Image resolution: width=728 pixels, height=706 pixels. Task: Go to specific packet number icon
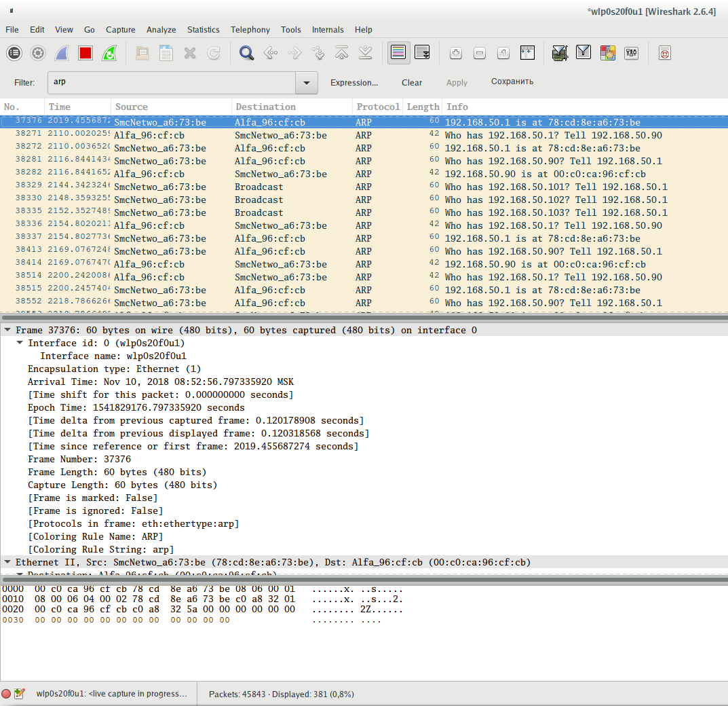pos(318,53)
